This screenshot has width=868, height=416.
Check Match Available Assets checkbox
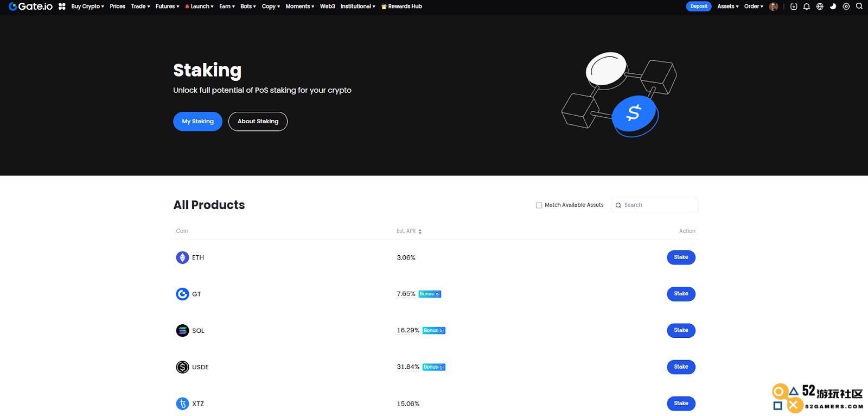539,205
